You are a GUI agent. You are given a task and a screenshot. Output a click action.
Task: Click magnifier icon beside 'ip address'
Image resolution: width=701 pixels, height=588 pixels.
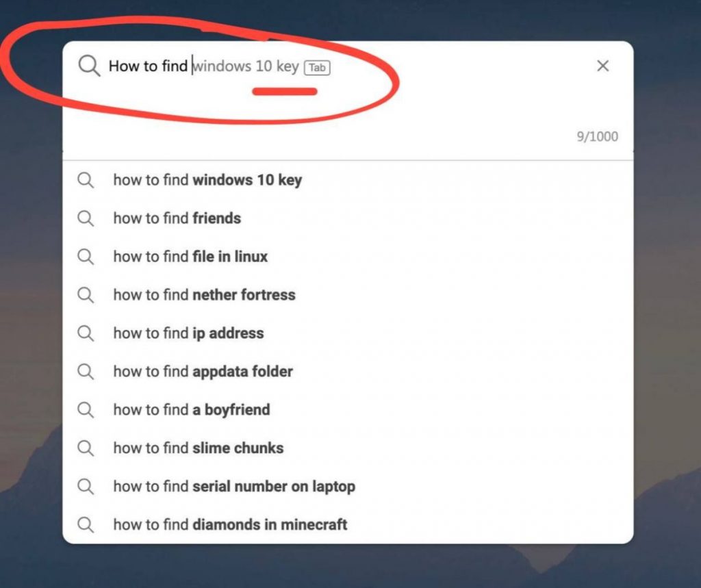coord(86,333)
